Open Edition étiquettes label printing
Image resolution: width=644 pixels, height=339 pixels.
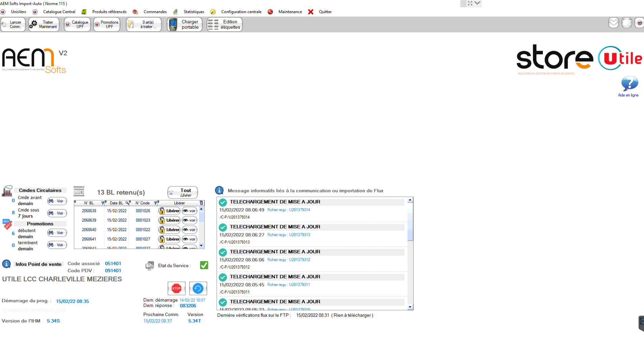coord(225,25)
